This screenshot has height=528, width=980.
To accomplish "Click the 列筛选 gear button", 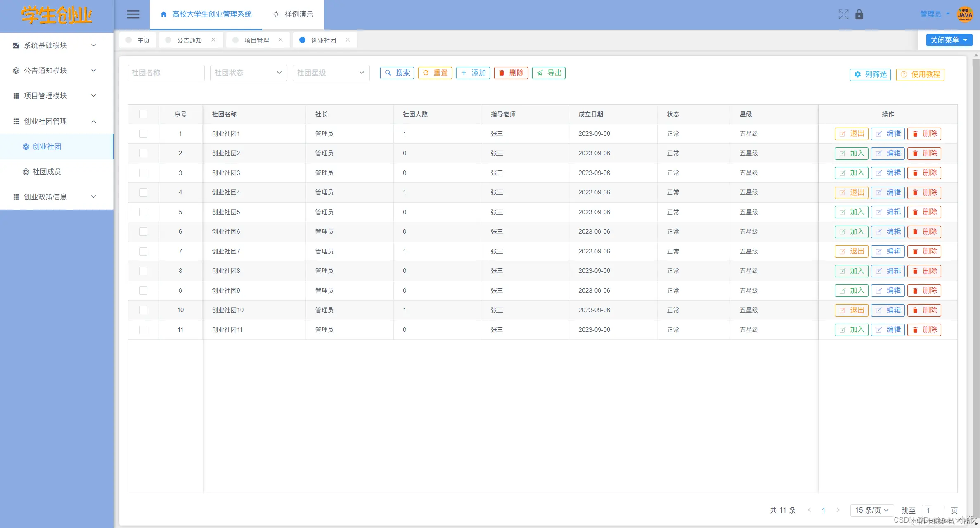I will [870, 74].
